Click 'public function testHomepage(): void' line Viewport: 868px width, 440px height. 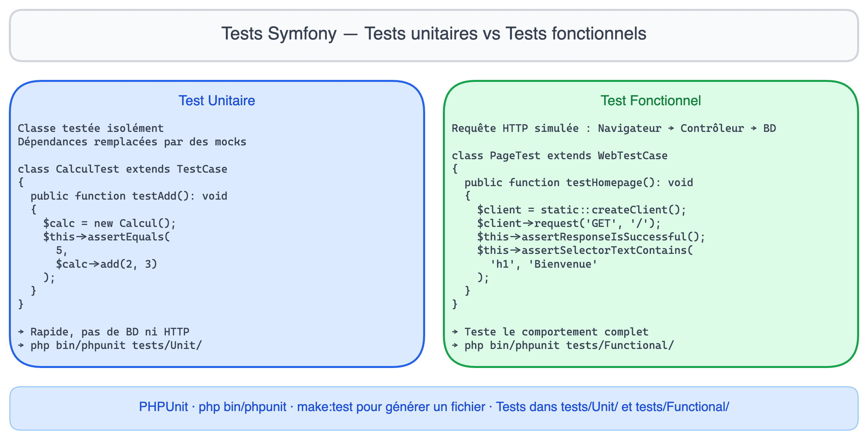(579, 183)
